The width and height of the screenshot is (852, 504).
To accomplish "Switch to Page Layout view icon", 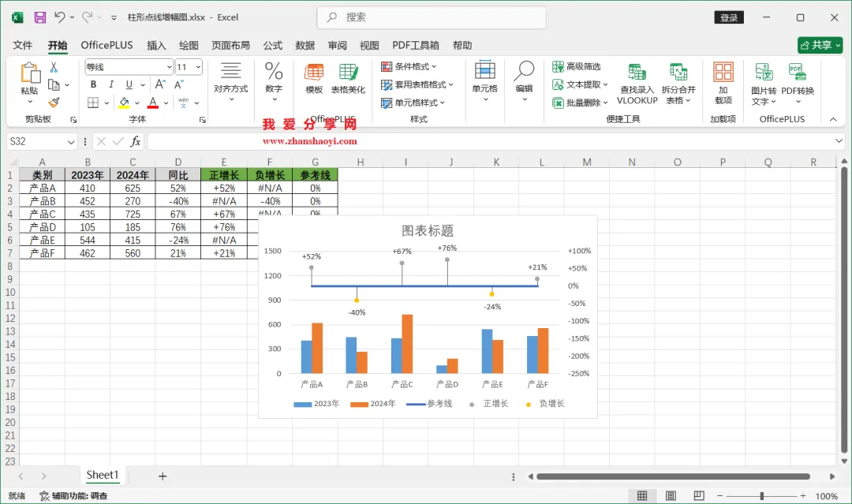I will (671, 495).
